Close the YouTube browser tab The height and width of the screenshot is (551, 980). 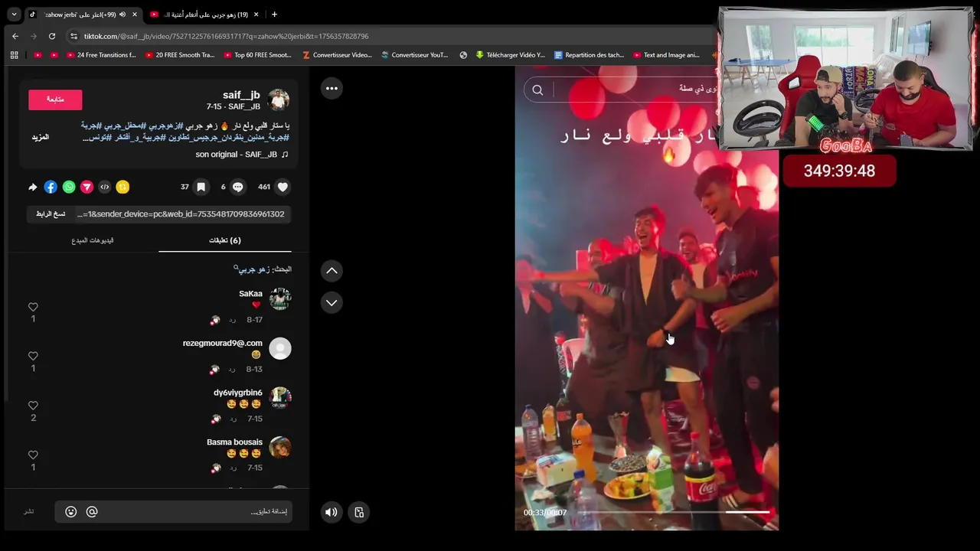click(x=256, y=15)
